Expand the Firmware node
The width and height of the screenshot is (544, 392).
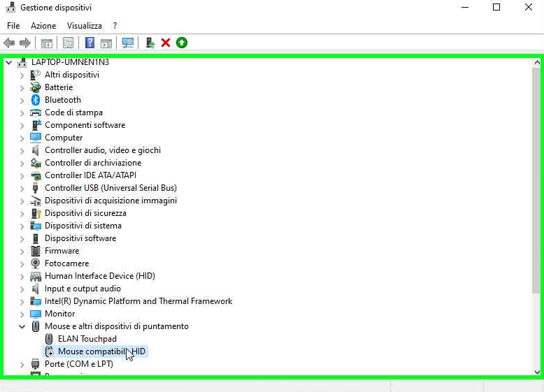click(22, 252)
